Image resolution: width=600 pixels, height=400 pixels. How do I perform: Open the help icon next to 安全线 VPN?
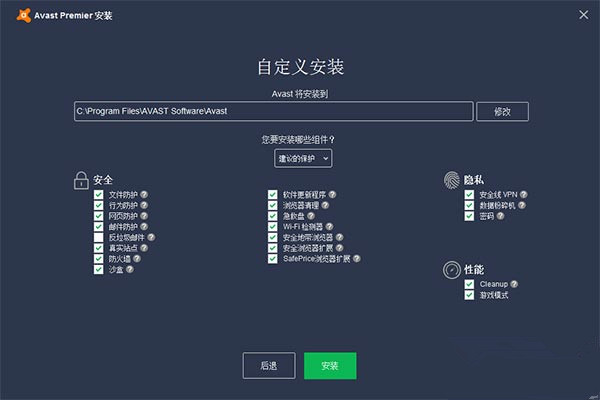tap(524, 194)
